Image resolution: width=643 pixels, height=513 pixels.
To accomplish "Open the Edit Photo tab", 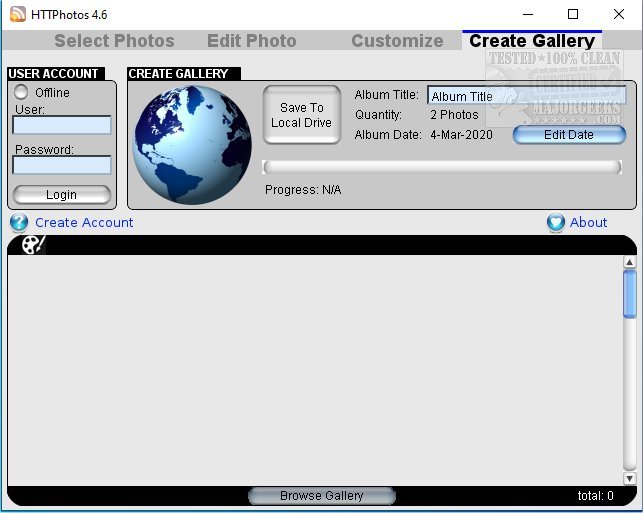I will [x=251, y=41].
